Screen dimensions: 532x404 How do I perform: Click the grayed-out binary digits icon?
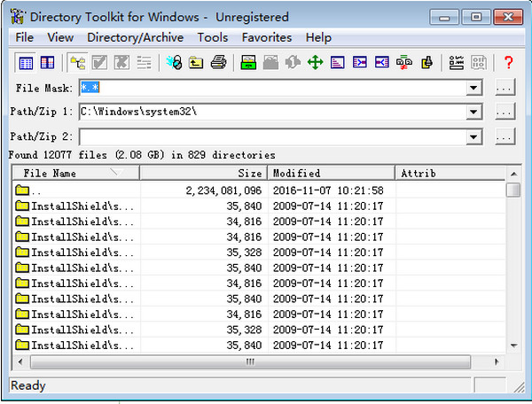pyautogui.click(x=479, y=63)
